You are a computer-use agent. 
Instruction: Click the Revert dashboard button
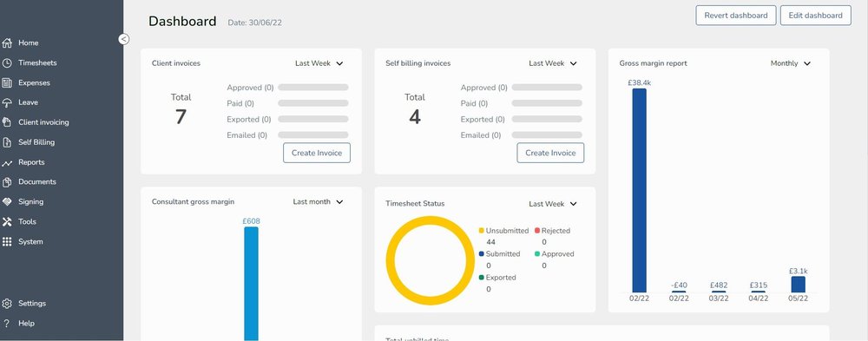[x=736, y=16]
